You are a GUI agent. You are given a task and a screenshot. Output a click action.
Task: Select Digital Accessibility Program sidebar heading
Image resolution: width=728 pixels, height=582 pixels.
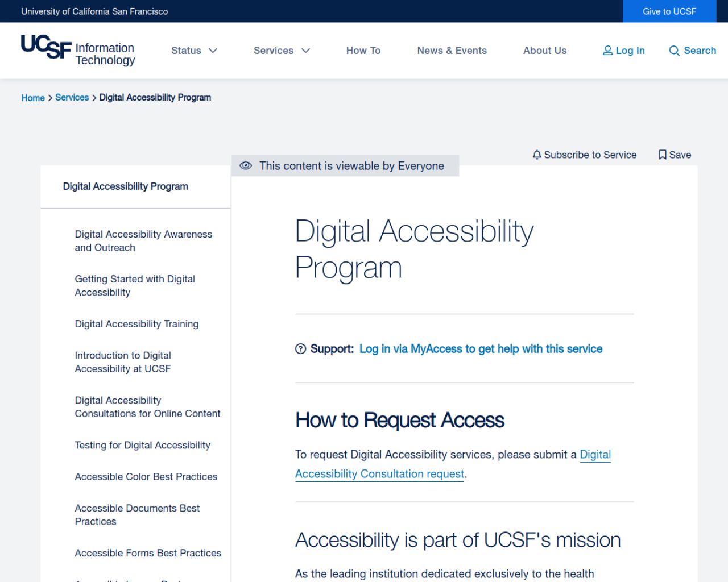click(125, 186)
